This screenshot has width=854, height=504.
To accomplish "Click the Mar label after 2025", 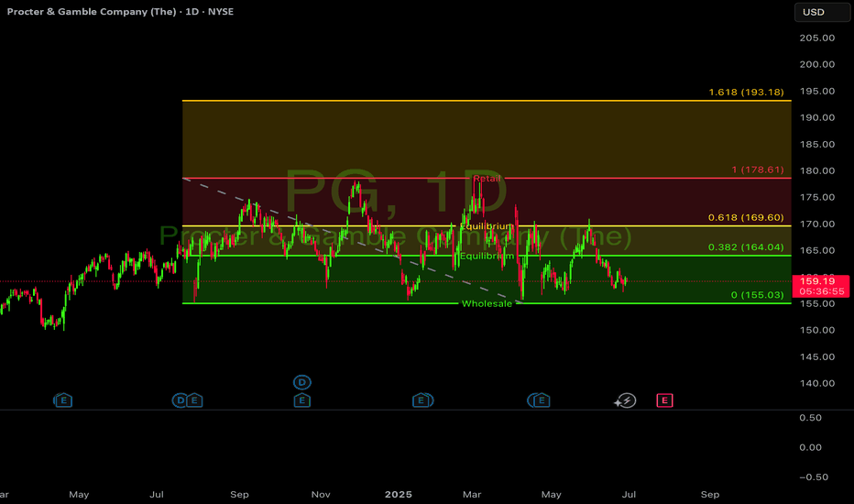I will (x=472, y=494).
